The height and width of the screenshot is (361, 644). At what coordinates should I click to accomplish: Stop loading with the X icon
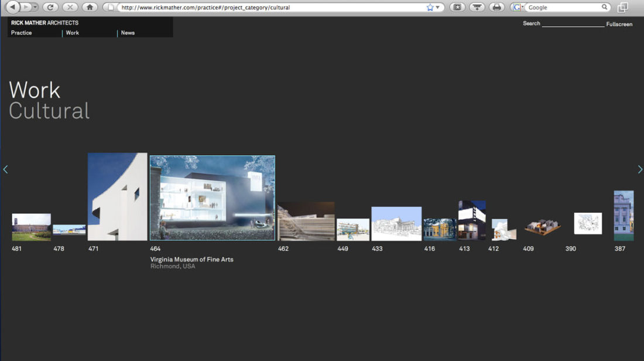coord(70,7)
